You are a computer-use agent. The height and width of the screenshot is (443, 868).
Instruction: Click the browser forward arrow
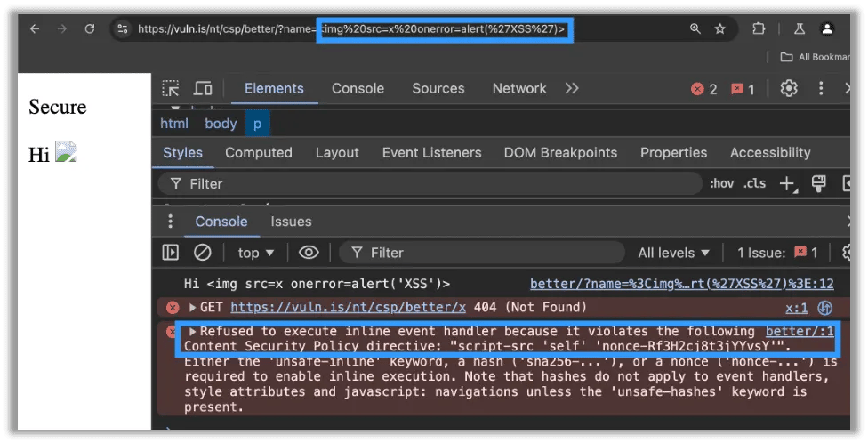(62, 28)
